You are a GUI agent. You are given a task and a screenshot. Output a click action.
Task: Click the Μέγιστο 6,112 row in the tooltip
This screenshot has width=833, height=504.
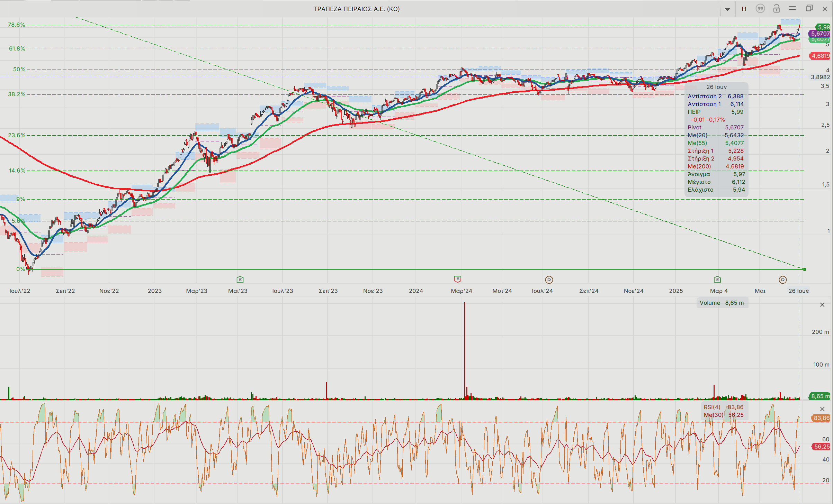(x=716, y=182)
